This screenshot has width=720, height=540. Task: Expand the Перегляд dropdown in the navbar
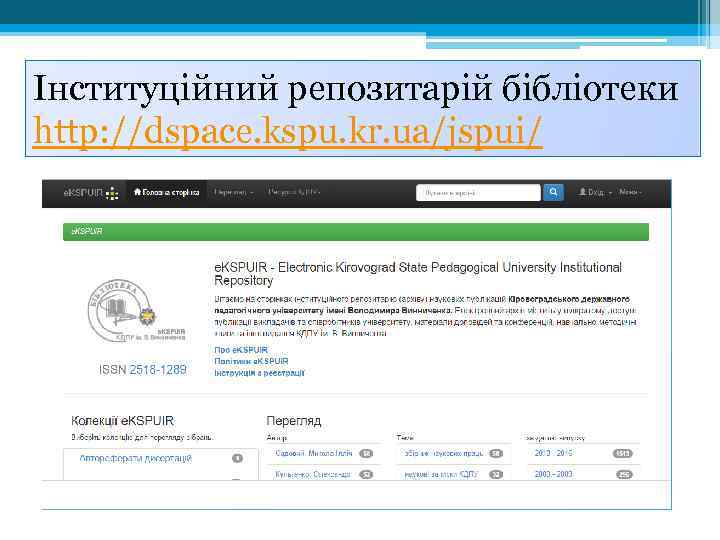(x=234, y=192)
